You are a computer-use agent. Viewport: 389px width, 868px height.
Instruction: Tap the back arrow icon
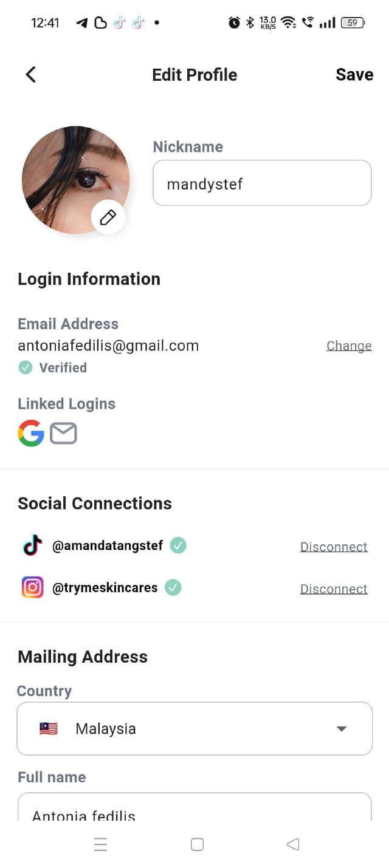(31, 75)
